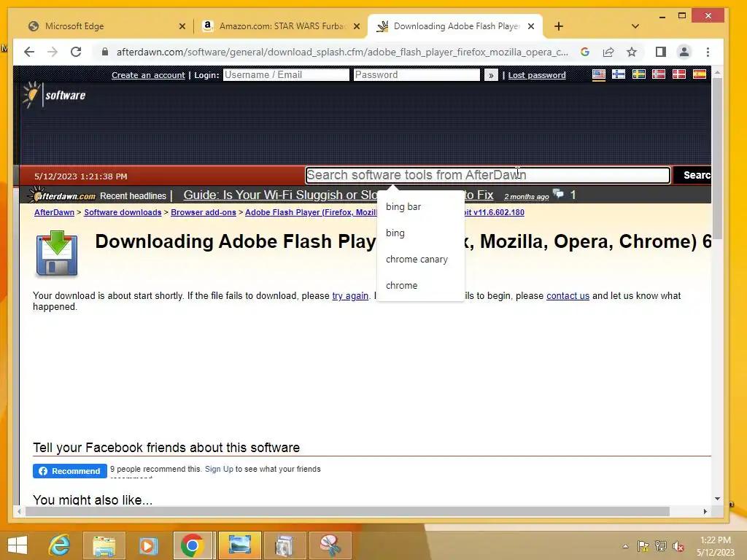This screenshot has height=560, width=747.
Task: Open File Explorer from taskbar
Action: point(104,545)
